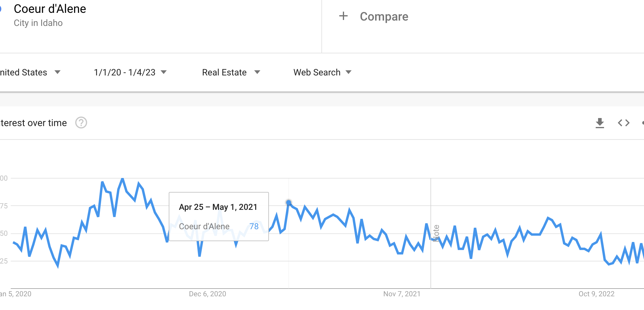Click the Nov 7, 2021 axis label
The width and height of the screenshot is (644, 310).
click(x=402, y=294)
